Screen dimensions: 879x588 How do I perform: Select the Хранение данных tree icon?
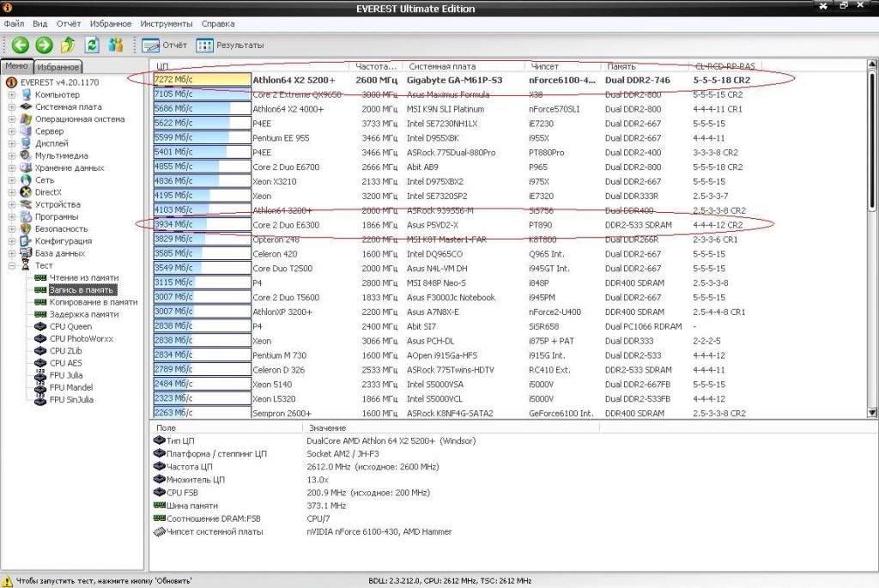[26, 167]
